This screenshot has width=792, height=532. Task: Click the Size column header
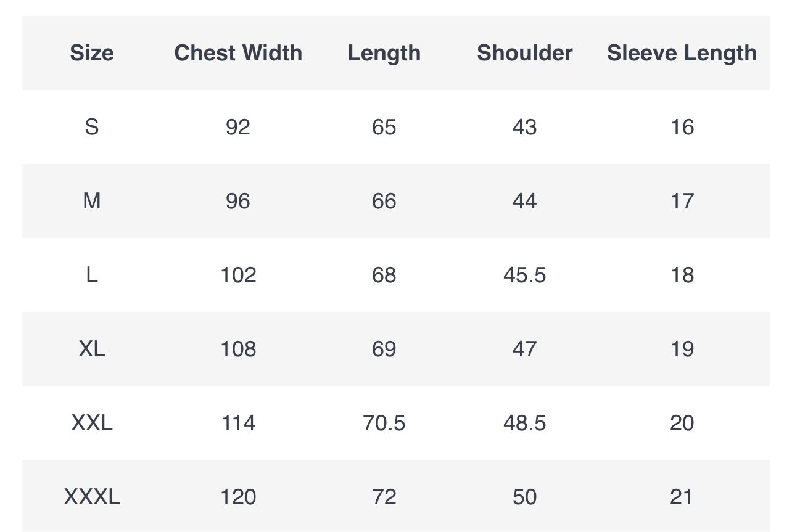pyautogui.click(x=92, y=53)
